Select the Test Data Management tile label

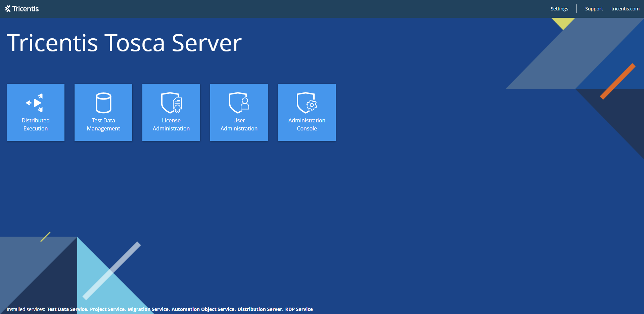(x=103, y=124)
